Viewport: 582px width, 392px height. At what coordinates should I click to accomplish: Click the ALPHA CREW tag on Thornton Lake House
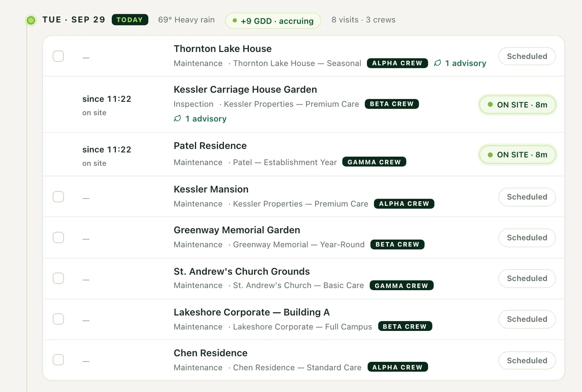point(397,63)
